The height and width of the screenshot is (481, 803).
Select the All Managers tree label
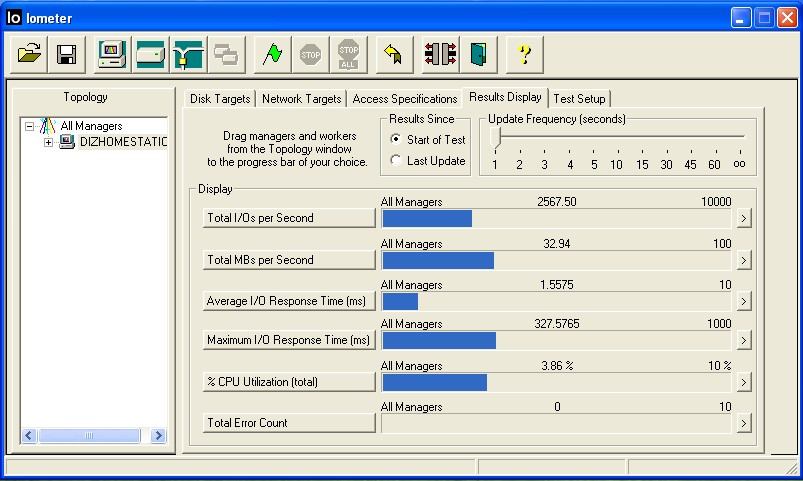tap(91, 126)
